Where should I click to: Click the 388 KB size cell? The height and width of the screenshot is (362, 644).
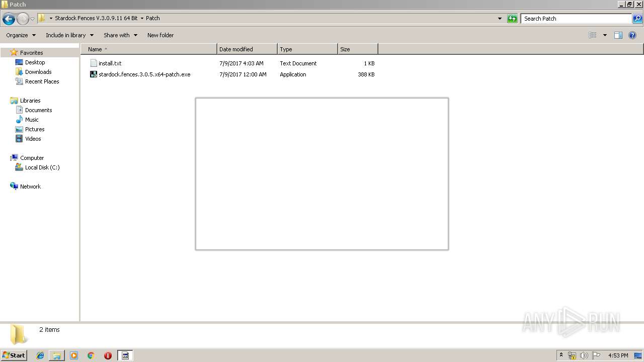click(366, 74)
